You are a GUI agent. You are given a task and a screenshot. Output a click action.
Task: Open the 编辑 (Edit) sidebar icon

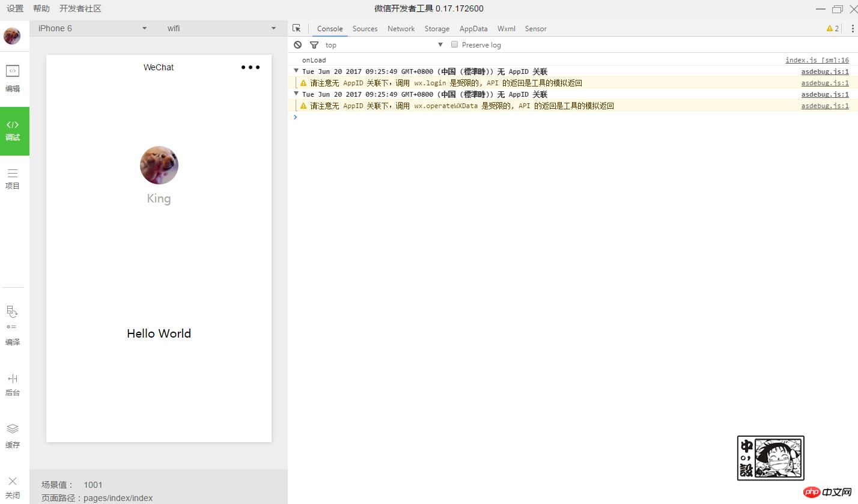[13, 78]
